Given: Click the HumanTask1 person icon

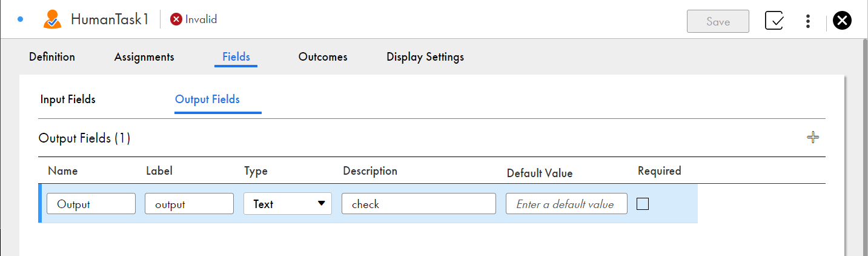Looking at the screenshot, I should pos(52,20).
